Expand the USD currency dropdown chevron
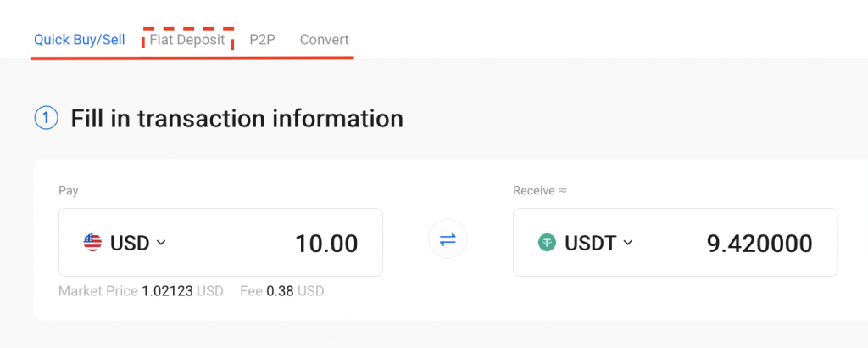 tap(162, 243)
